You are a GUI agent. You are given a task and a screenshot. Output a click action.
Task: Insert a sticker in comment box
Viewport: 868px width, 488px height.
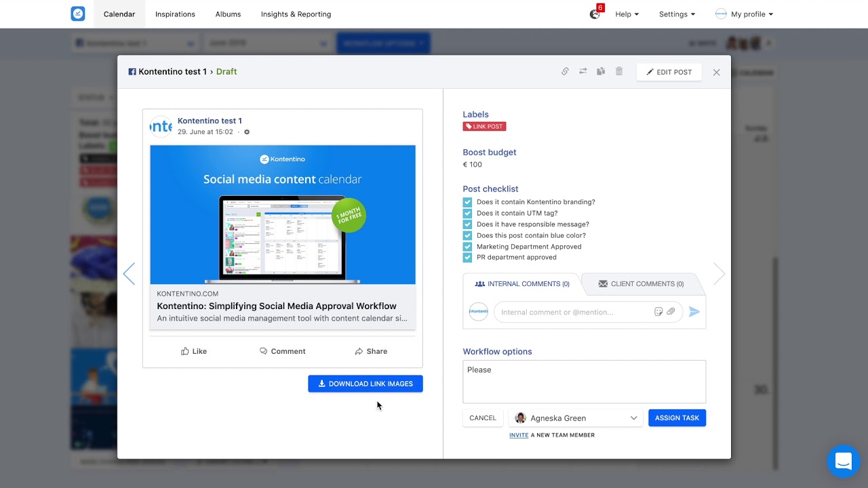[x=658, y=312]
